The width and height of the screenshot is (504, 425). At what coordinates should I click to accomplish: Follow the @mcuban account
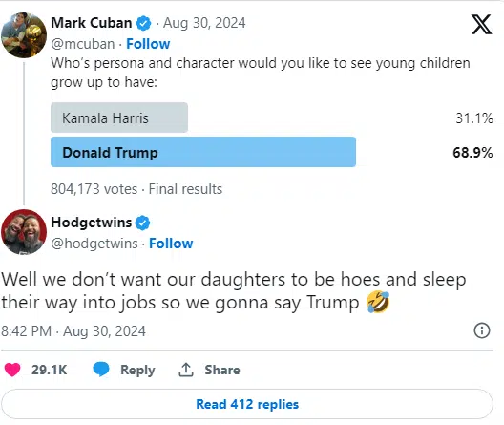[148, 44]
